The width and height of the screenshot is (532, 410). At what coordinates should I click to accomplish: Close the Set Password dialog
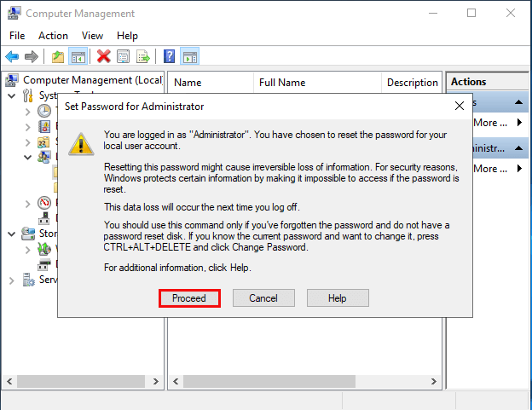(x=459, y=106)
